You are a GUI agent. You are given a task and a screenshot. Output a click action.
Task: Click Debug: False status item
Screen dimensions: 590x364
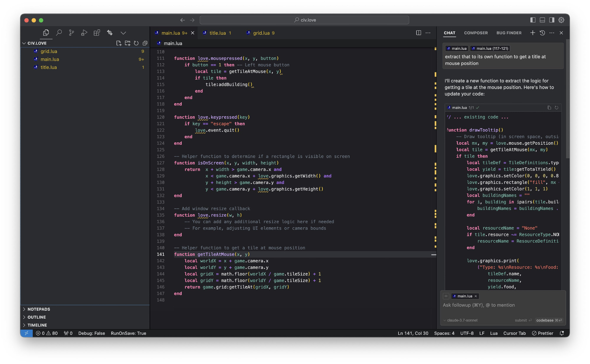92,333
